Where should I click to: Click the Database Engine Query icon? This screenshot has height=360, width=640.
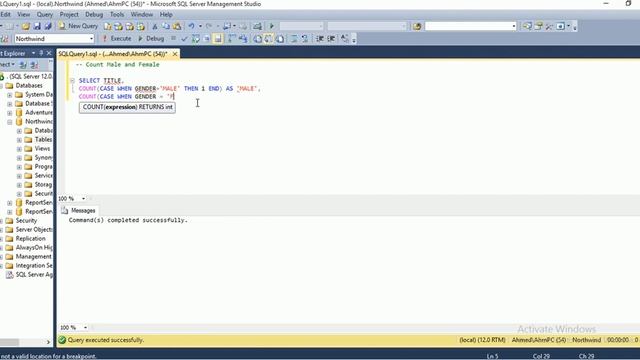click(x=107, y=26)
